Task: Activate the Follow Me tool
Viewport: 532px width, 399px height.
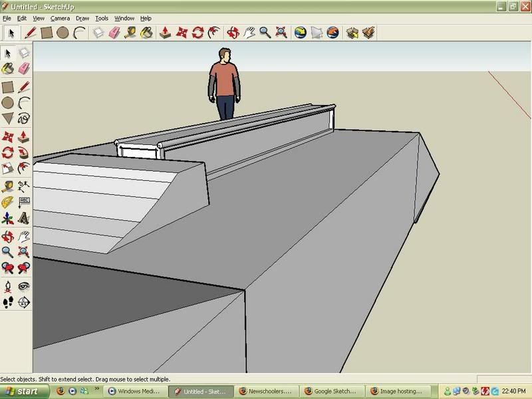Action: 24,152
